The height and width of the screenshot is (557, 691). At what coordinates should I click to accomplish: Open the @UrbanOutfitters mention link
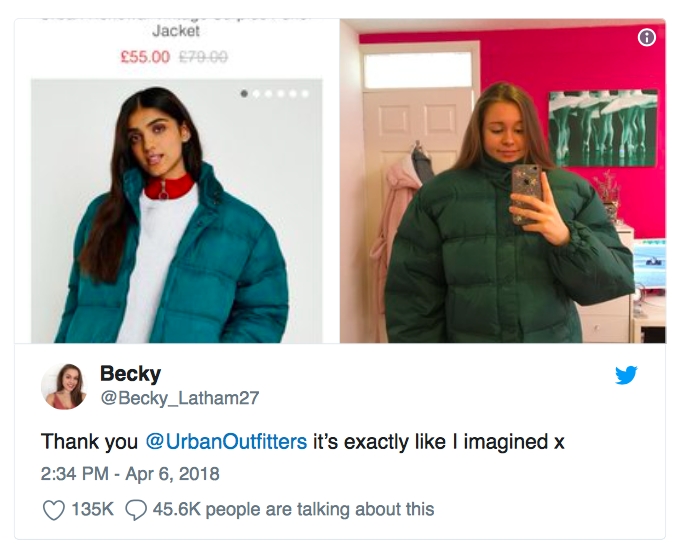226,442
